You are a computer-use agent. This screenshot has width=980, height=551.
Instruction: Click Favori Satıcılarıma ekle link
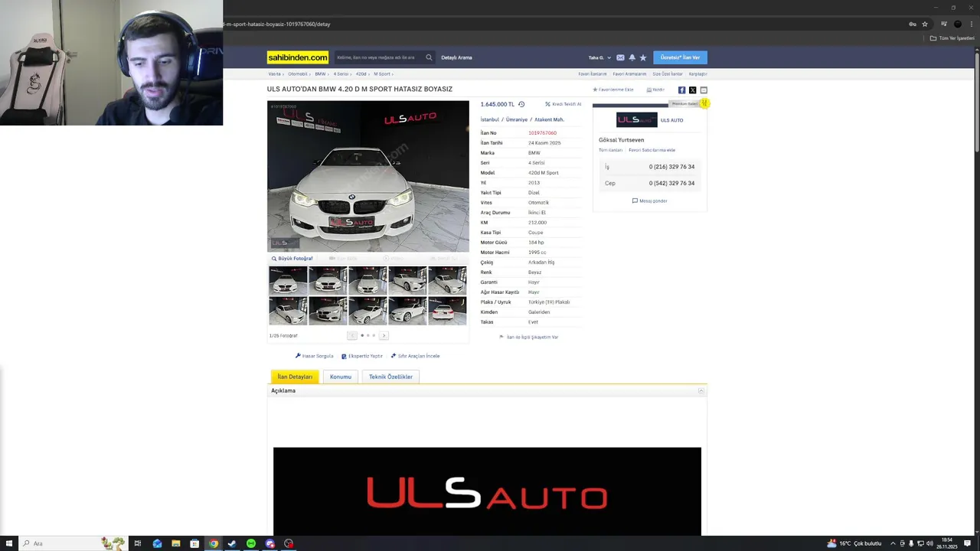[652, 150]
